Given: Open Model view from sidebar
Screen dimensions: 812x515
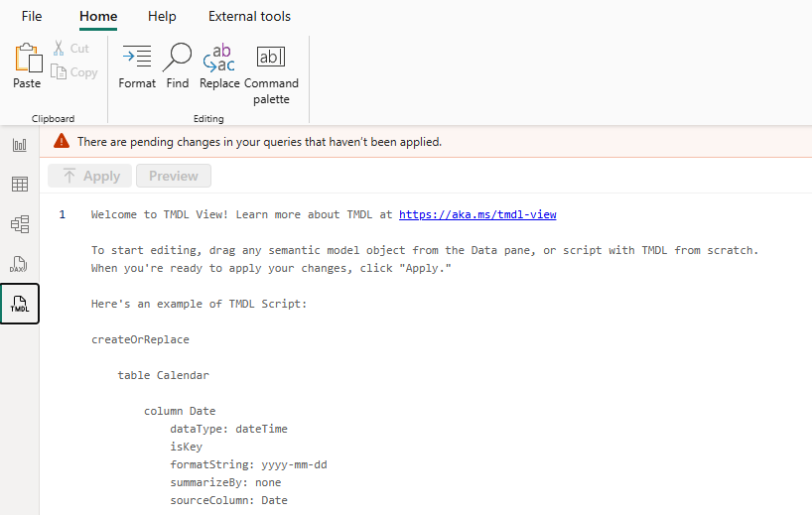Looking at the screenshot, I should 20,224.
